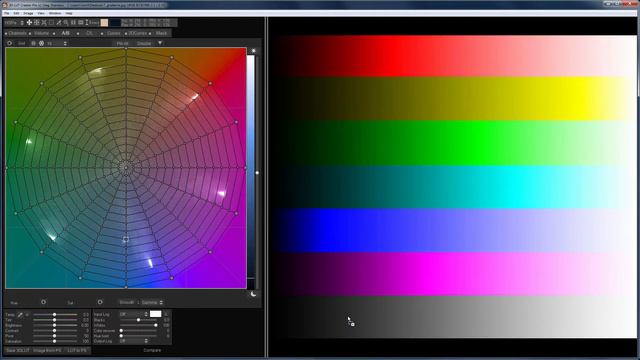This screenshot has height=360, width=640.
Task: Click the dark navy color swatch in top toolbar
Action: point(115,23)
